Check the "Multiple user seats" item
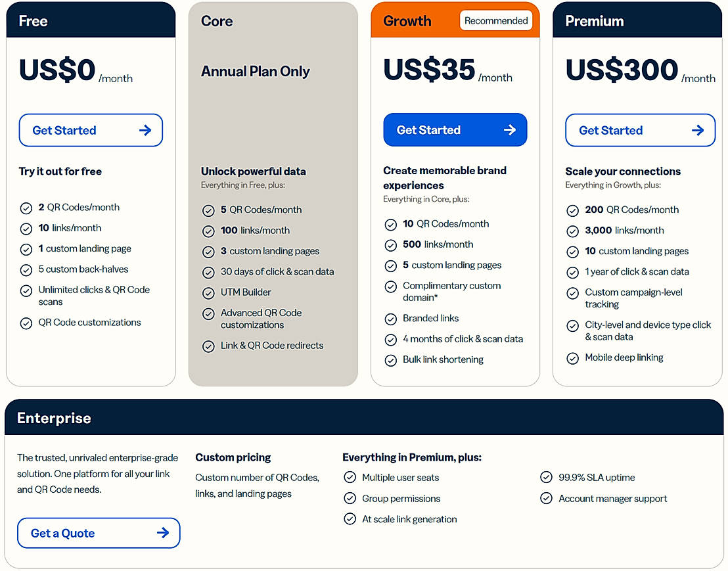728x571 pixels. (x=350, y=478)
